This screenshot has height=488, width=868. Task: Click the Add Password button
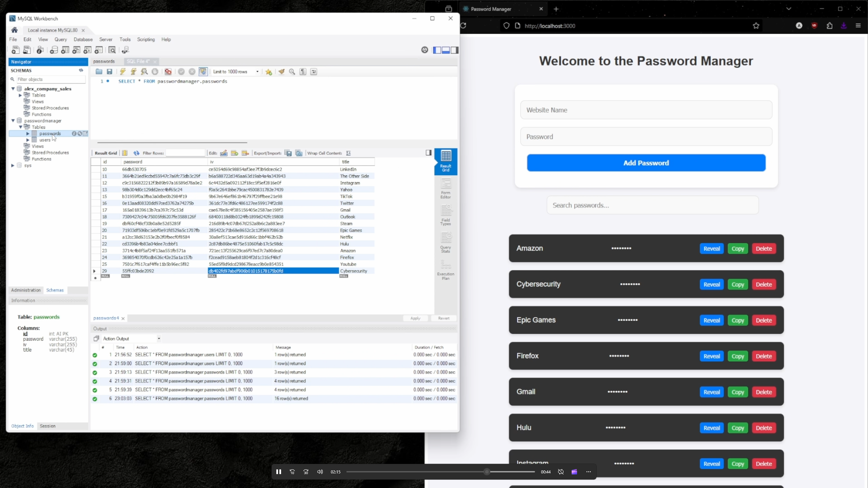click(x=646, y=163)
